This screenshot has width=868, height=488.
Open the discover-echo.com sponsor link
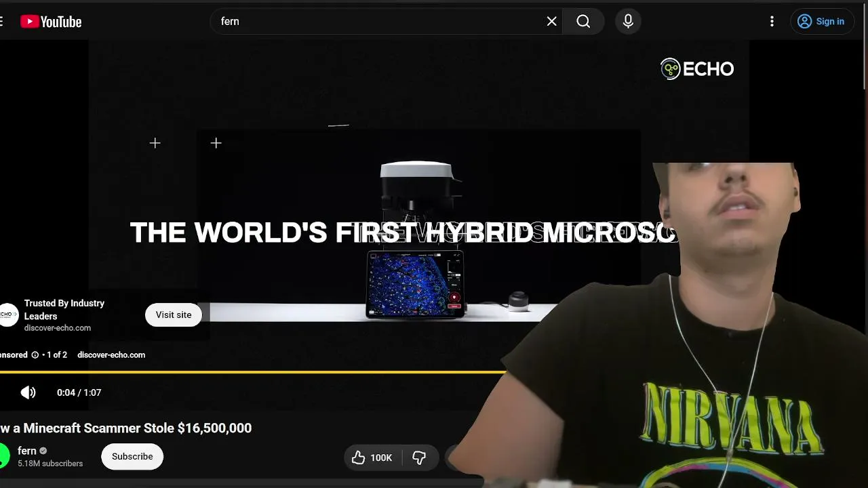(x=111, y=354)
